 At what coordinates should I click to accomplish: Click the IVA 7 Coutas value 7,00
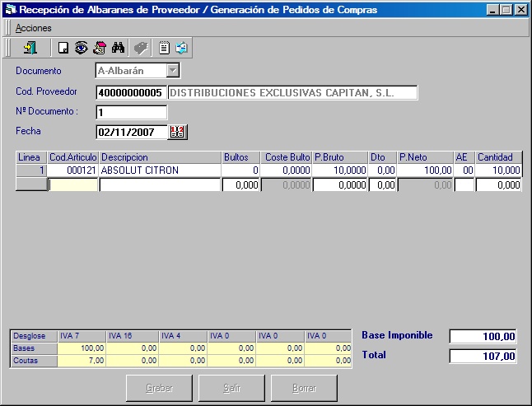click(x=82, y=361)
